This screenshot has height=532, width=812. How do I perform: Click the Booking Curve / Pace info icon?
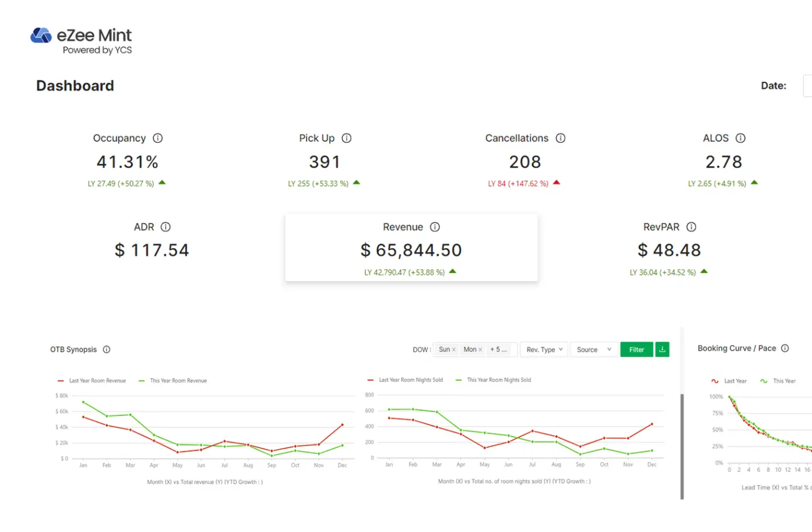click(785, 348)
